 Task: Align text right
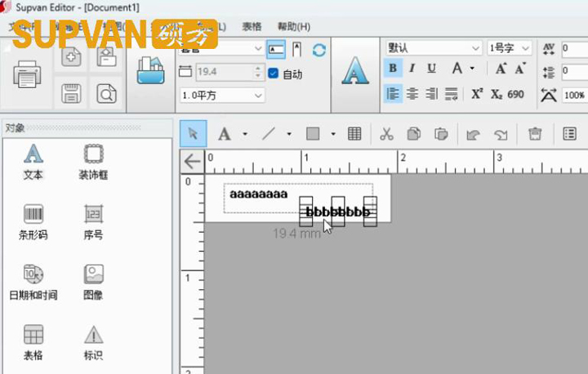point(432,94)
